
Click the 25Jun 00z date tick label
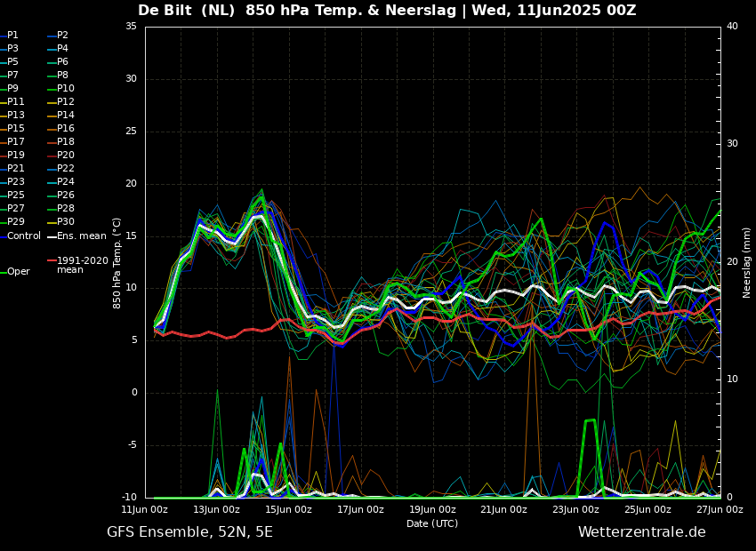pyautogui.click(x=647, y=510)
